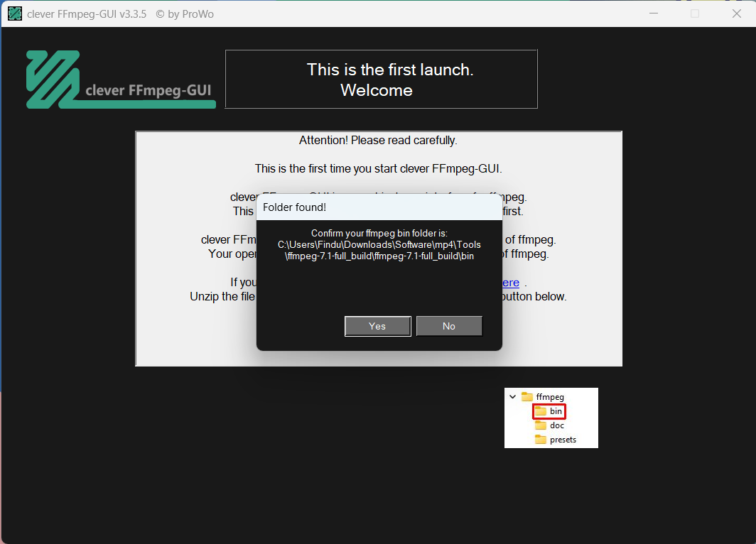This screenshot has width=756, height=544.
Task: Decline the found folder with No
Action: (449, 326)
